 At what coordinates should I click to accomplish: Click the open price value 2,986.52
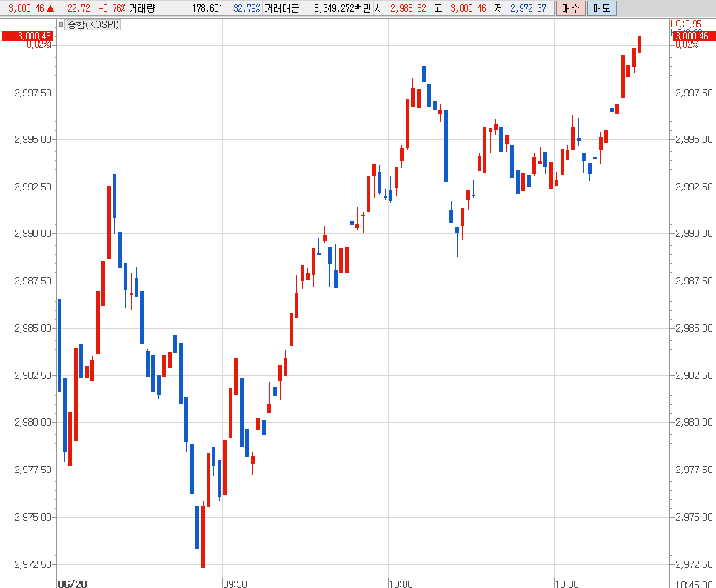[408, 8]
